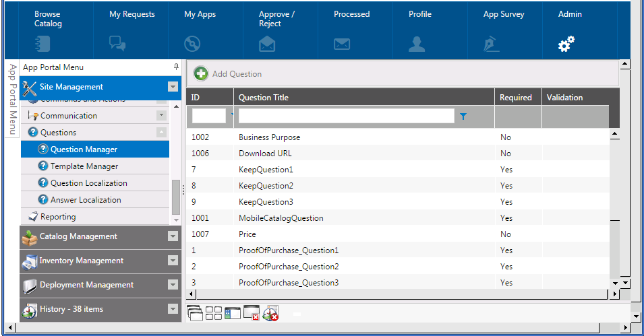Click the Add Question button
This screenshot has width=644, height=336.
click(228, 74)
